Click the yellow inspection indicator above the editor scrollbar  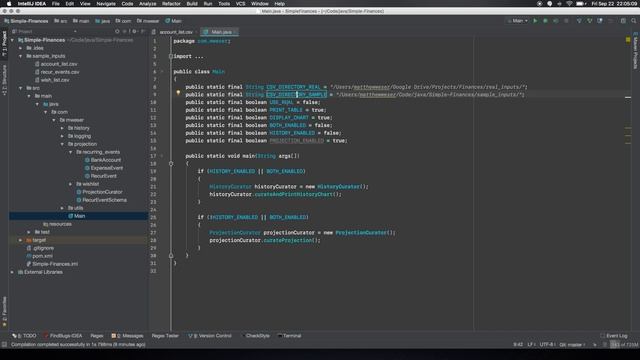click(628, 40)
